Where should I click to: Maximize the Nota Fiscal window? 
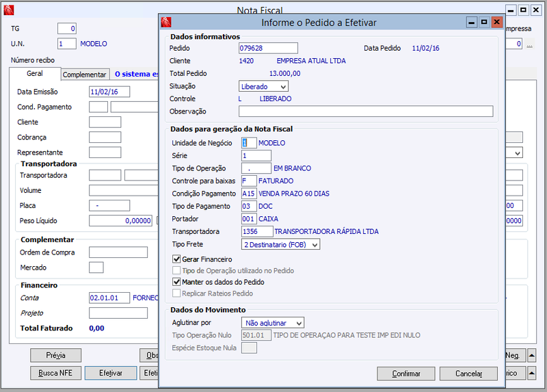(523, 10)
